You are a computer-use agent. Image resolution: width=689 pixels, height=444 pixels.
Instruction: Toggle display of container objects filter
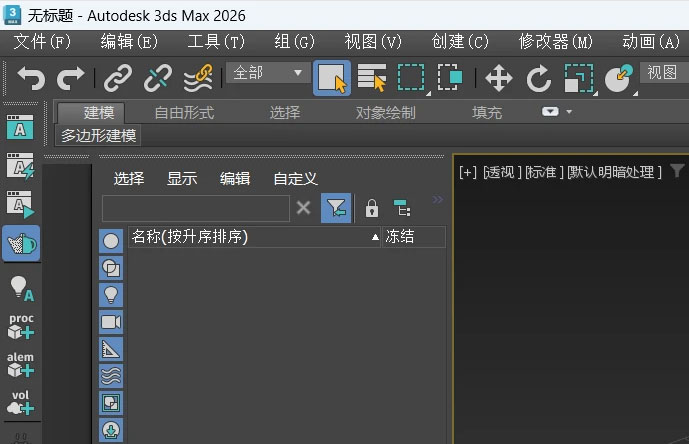[111, 430]
